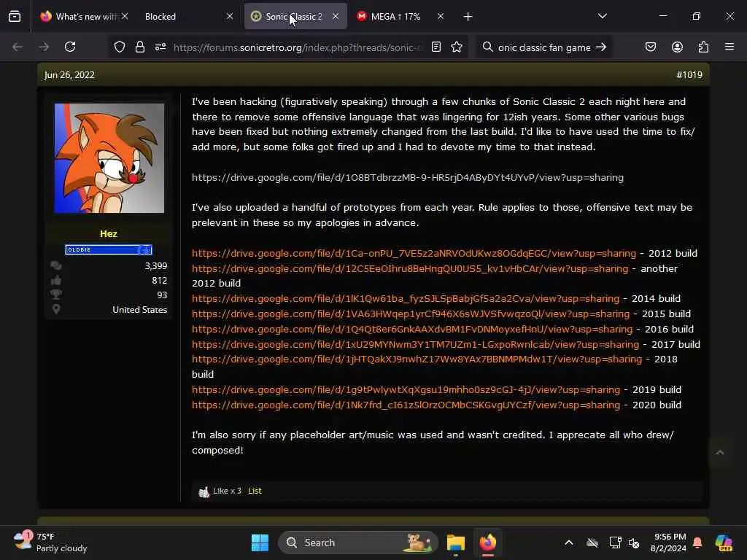
Task: Submit search with the arrow button
Action: click(x=601, y=47)
